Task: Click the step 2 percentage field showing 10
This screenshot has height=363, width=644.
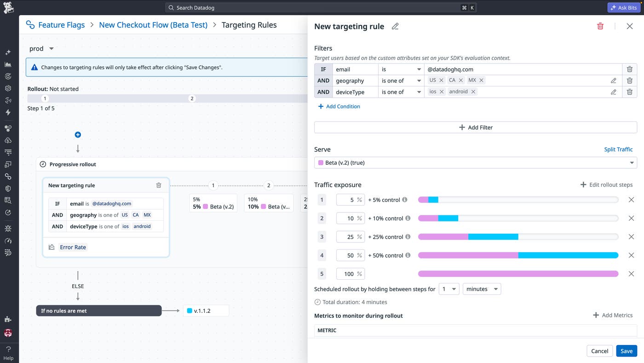Action: click(350, 218)
